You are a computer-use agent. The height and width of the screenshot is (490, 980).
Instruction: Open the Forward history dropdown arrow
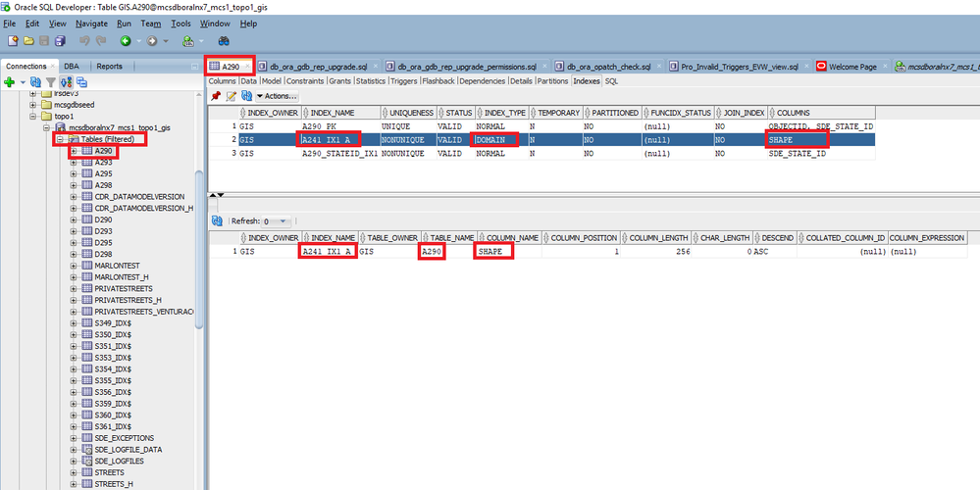point(166,41)
